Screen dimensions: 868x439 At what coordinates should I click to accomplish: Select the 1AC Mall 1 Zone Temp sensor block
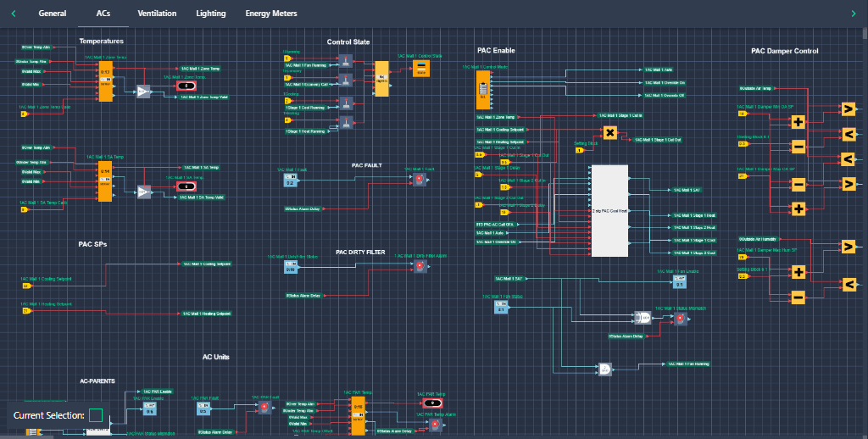[x=105, y=81]
